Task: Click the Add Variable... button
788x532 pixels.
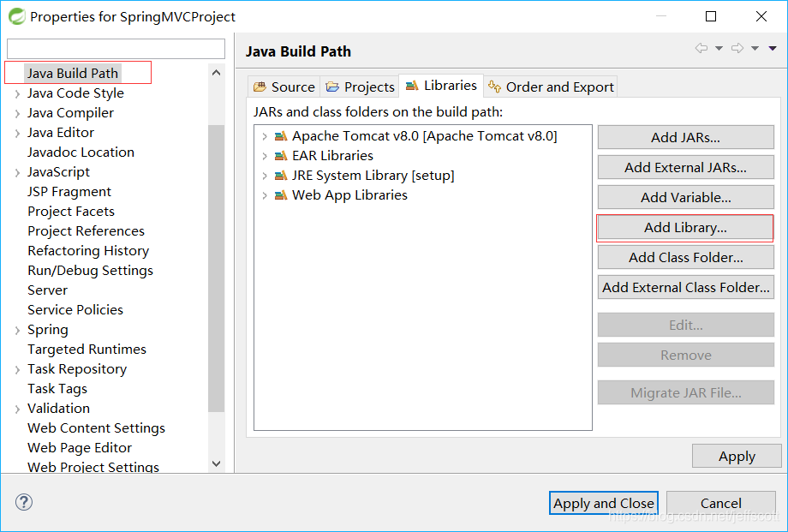Action: 685,197
